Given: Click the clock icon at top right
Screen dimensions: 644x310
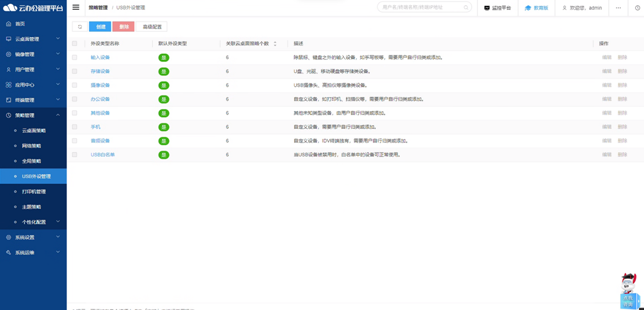Looking at the screenshot, I should (637, 8).
